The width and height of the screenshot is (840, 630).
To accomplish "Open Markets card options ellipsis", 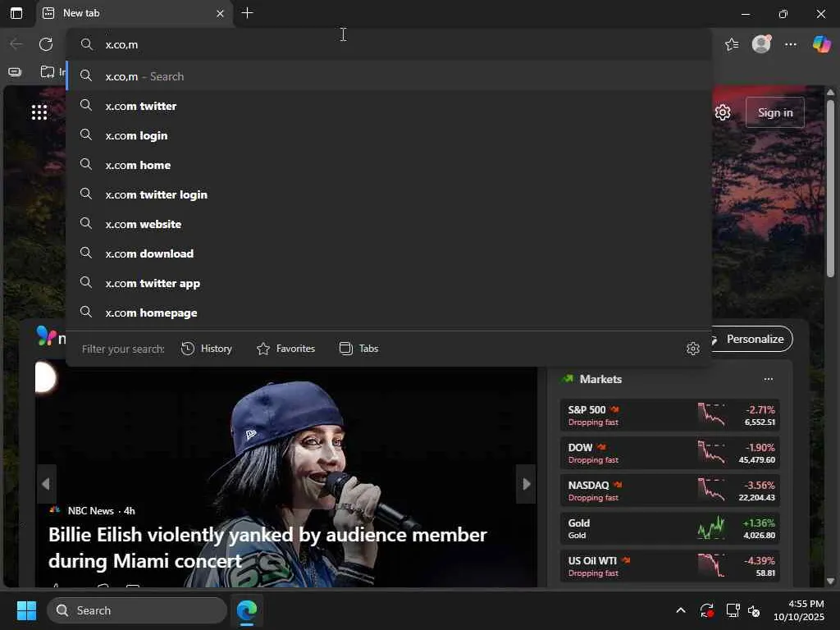I will (x=768, y=379).
